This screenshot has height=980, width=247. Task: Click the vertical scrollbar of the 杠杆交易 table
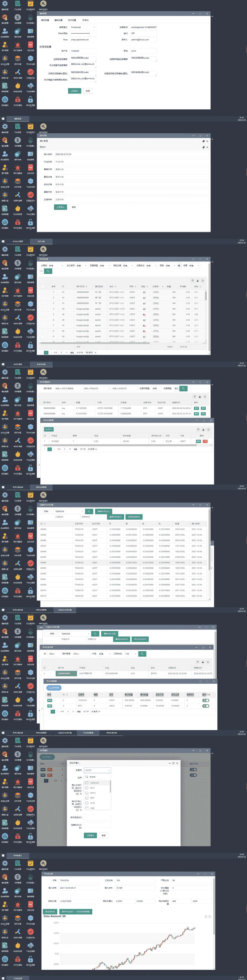[206, 296]
